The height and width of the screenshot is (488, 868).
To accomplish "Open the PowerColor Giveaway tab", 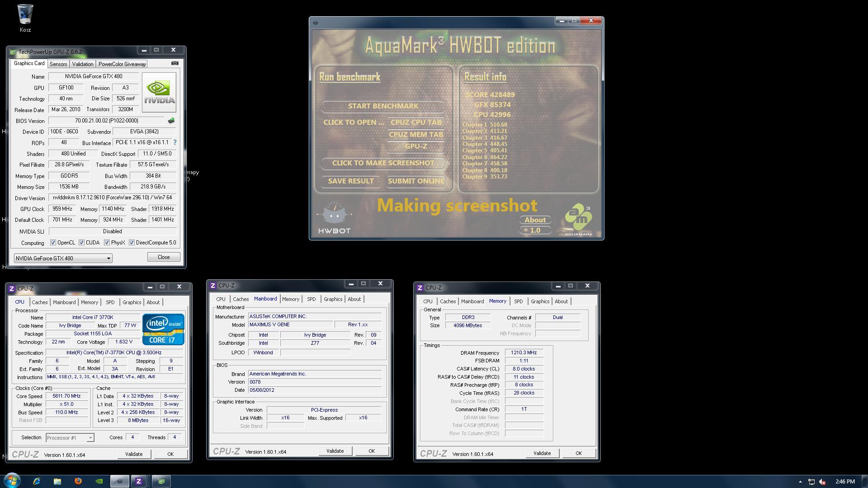I will (x=122, y=64).
